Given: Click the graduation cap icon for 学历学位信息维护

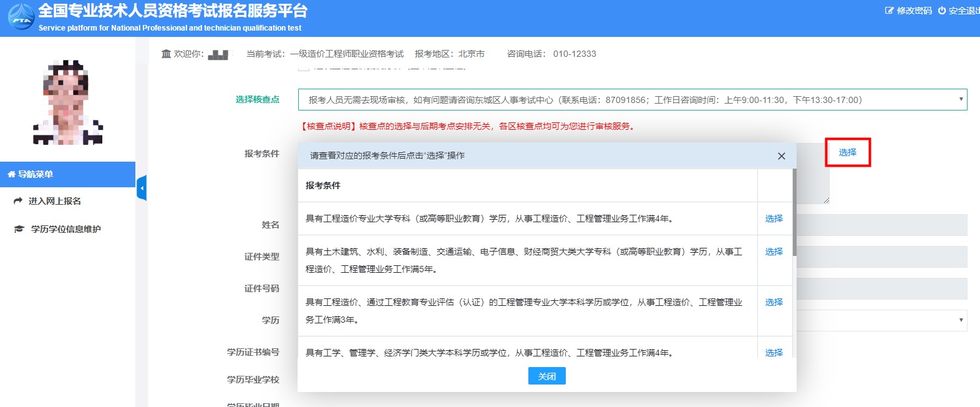Looking at the screenshot, I should [19, 229].
